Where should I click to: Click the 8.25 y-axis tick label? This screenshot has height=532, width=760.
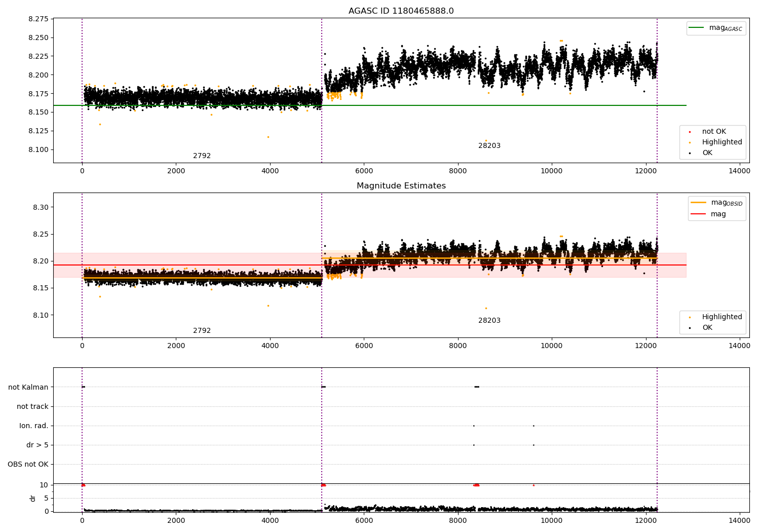click(x=41, y=234)
